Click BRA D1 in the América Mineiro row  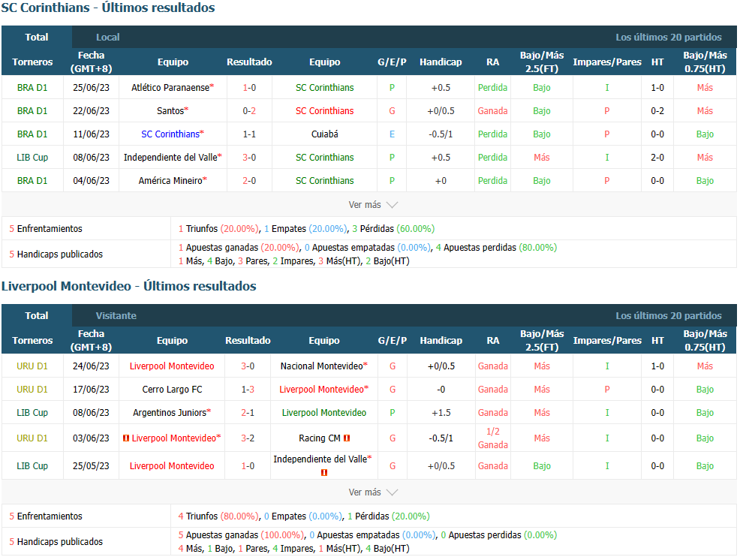[32, 180]
